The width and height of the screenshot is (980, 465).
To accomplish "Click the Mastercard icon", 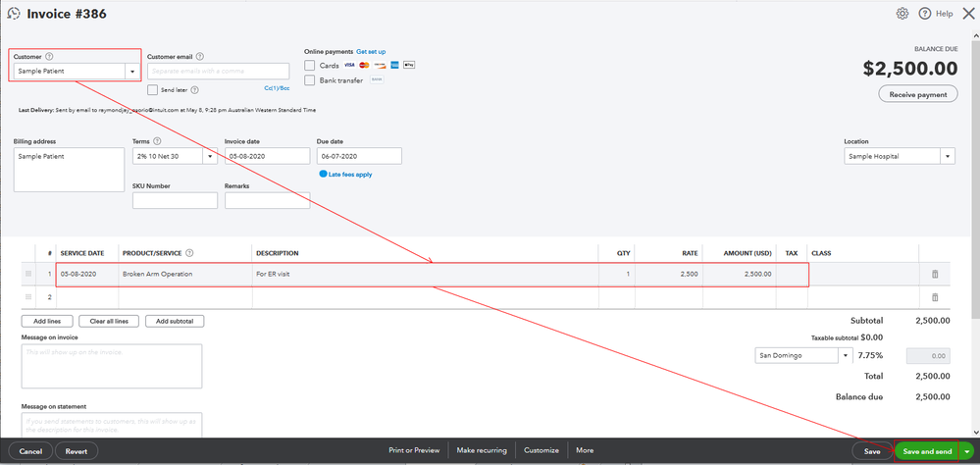I will 364,65.
